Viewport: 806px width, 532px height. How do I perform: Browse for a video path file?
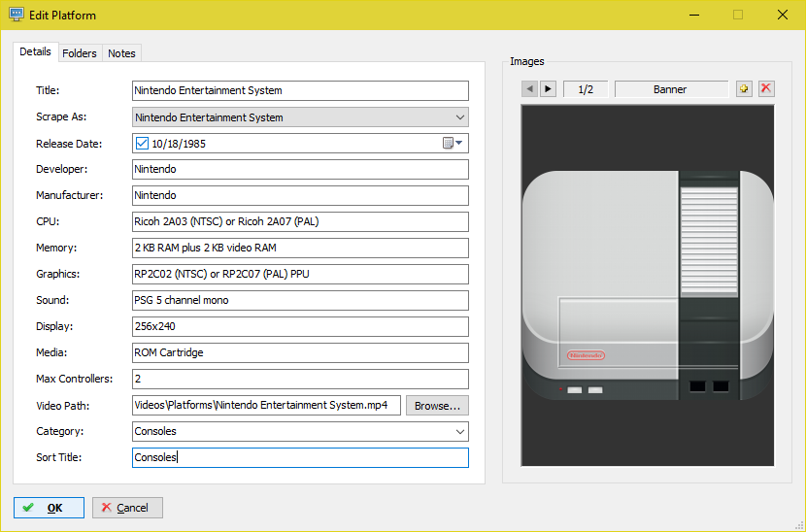click(437, 406)
